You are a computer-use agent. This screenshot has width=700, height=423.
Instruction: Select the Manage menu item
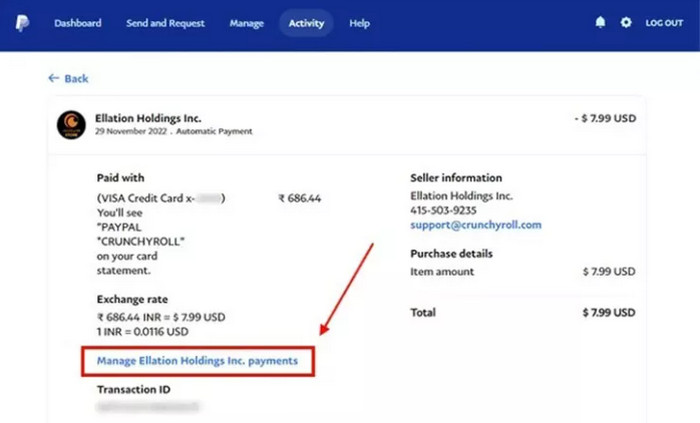coord(246,23)
